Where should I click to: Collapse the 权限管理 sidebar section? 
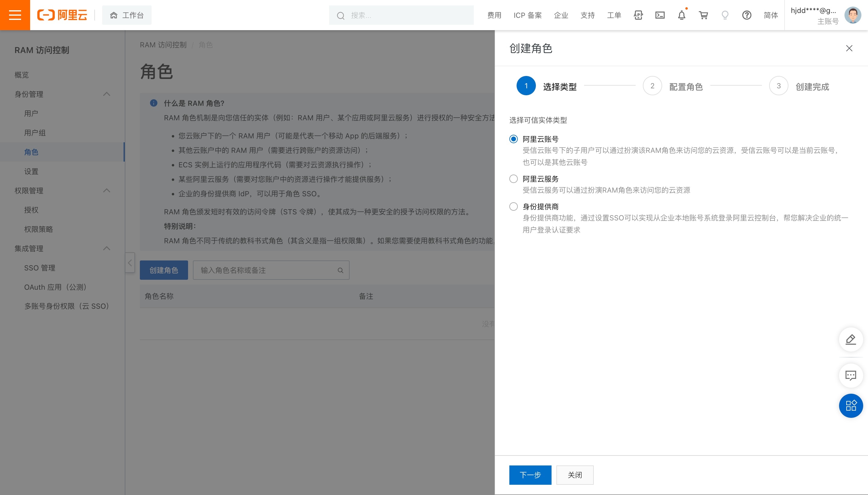click(x=107, y=191)
